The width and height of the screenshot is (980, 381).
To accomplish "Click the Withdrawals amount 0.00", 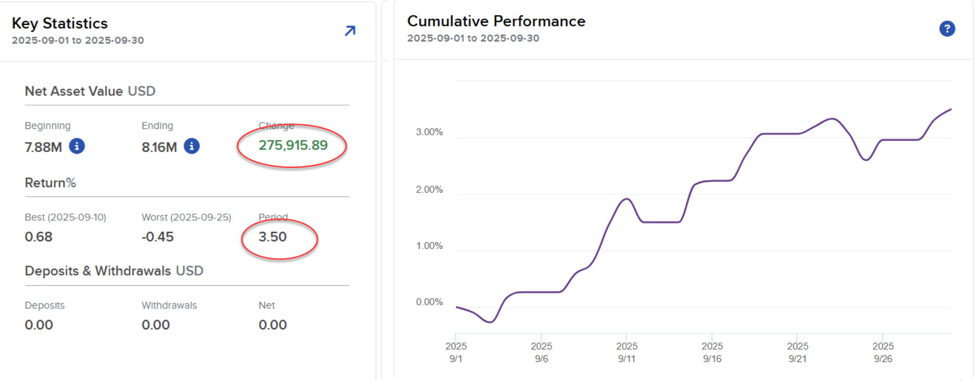I will click(x=156, y=325).
